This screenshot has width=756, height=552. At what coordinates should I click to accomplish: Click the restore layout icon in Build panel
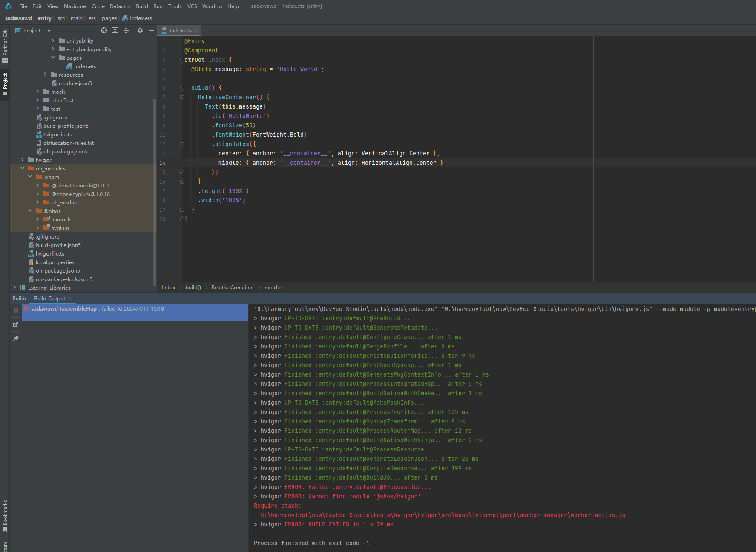(x=16, y=325)
